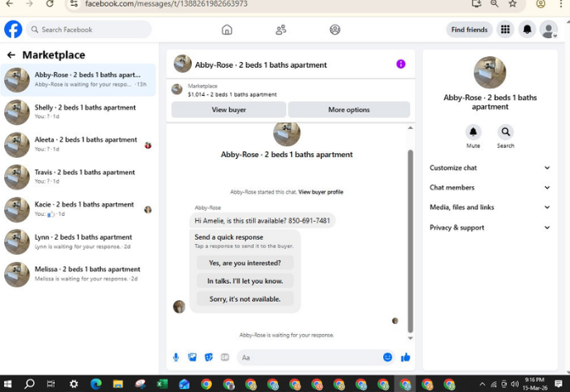Open the View buyer profile link

(321, 192)
